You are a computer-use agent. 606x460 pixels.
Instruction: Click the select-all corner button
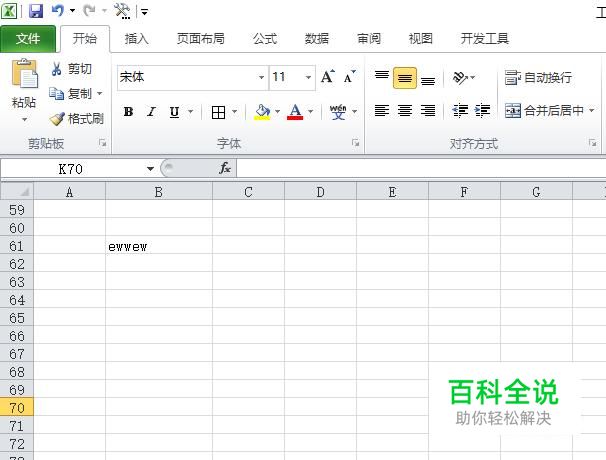(x=17, y=191)
